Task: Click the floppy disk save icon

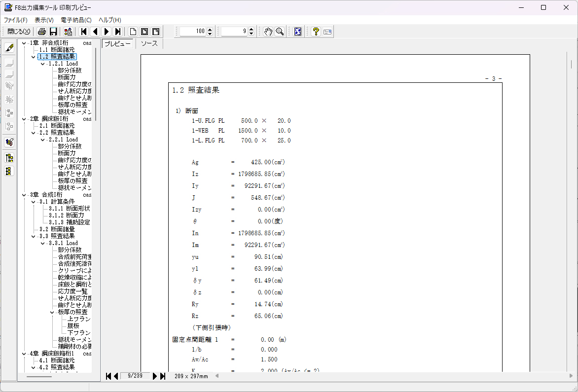Action: pyautogui.click(x=53, y=32)
